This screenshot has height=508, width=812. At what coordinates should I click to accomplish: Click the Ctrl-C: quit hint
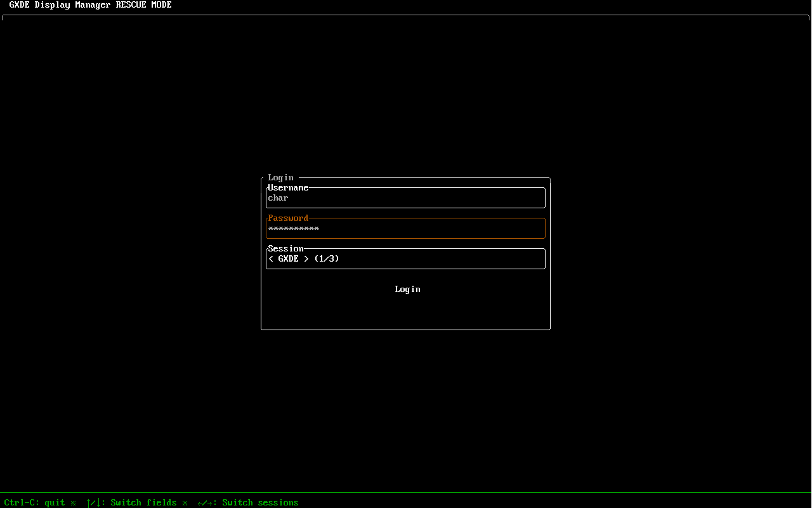coord(34,502)
